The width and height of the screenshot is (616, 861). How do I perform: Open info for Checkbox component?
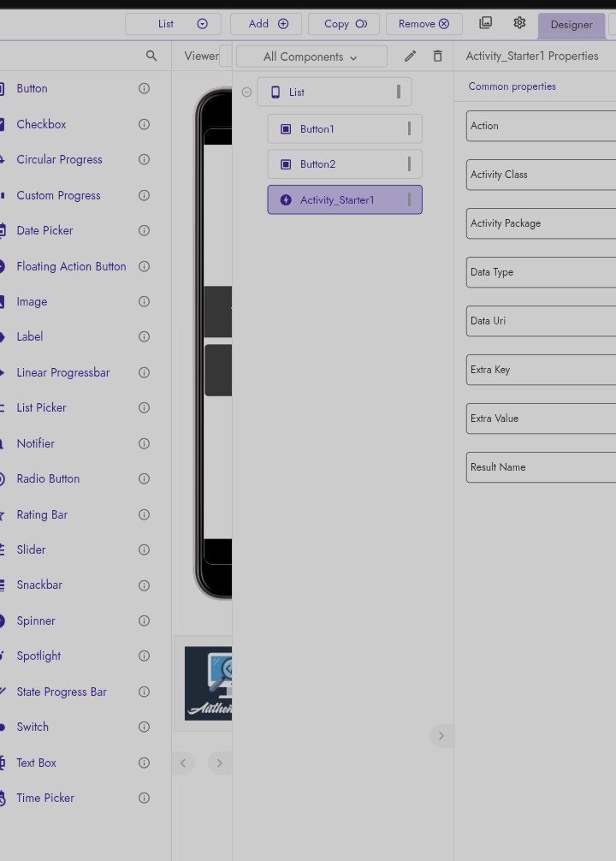point(144,124)
